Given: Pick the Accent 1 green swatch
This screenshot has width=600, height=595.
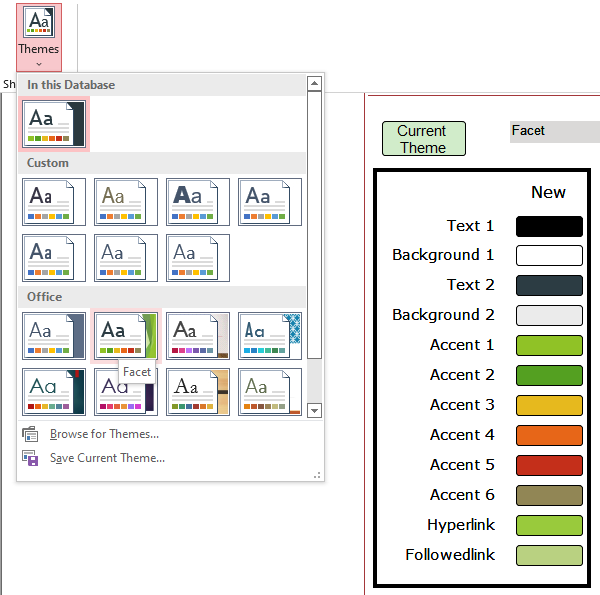Looking at the screenshot, I should pos(549,345).
